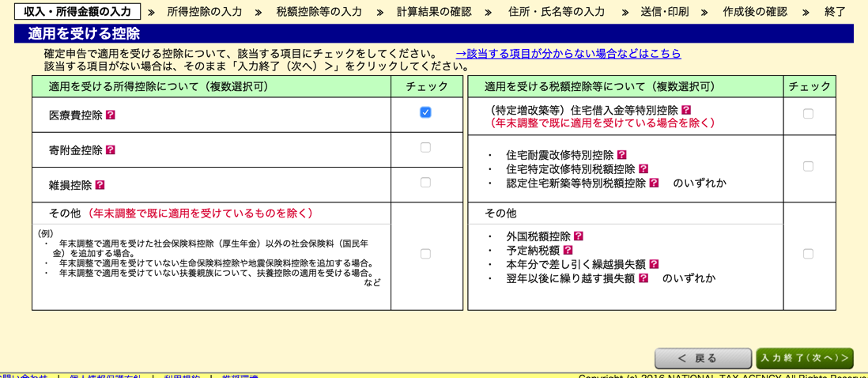Click 入力終了(次へ) button
This screenshot has width=868, height=378.
point(805,358)
